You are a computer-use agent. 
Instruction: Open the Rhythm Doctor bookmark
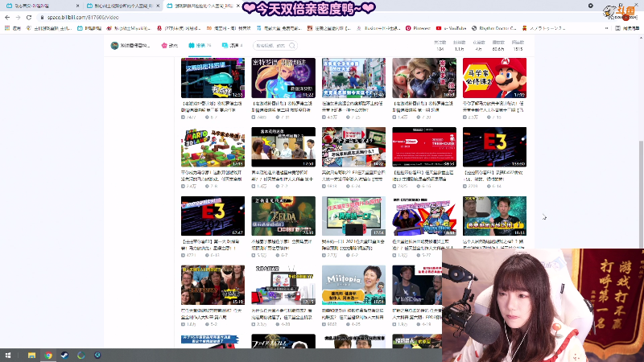[494, 28]
